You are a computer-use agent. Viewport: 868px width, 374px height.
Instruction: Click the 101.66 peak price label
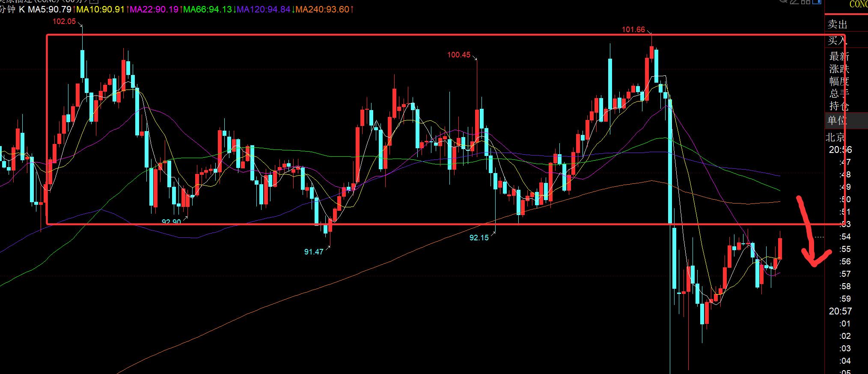(x=633, y=30)
